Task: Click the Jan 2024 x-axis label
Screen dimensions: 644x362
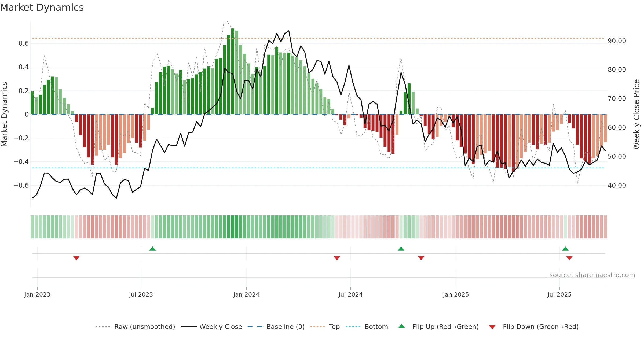Action: [246, 294]
